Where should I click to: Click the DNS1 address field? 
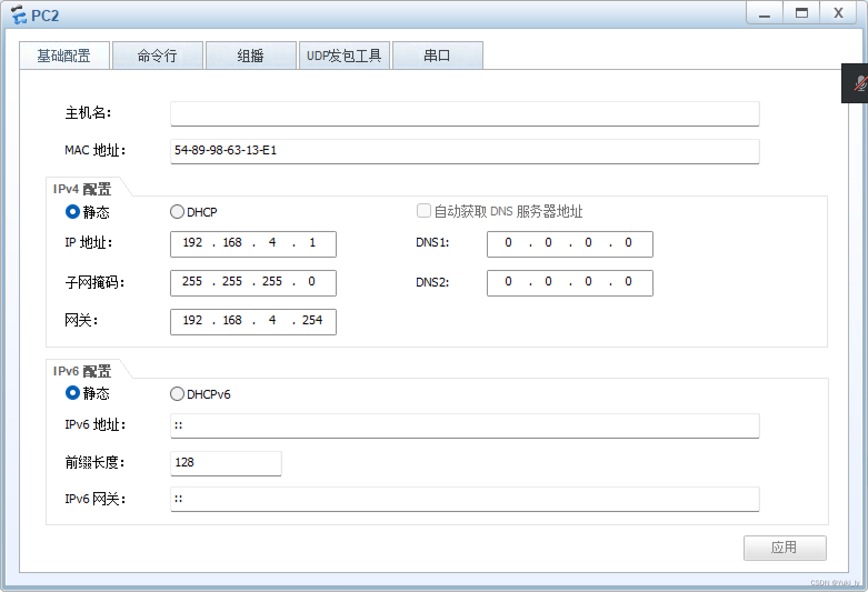pyautogui.click(x=569, y=244)
